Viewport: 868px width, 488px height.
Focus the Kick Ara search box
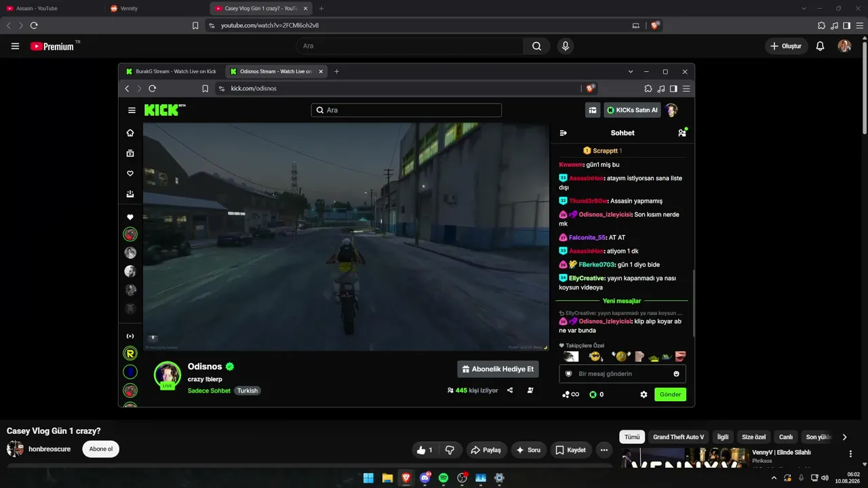click(406, 110)
